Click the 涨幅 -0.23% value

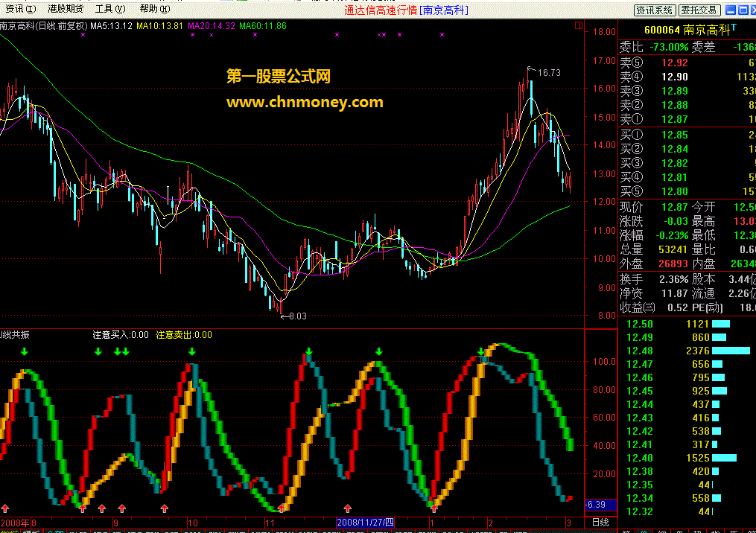click(x=672, y=236)
